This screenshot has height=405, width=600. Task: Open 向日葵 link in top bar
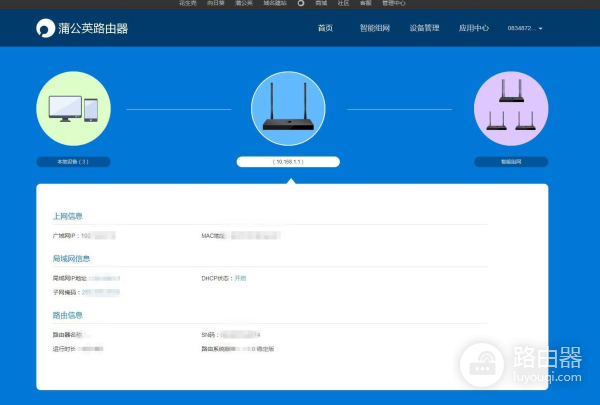click(215, 4)
